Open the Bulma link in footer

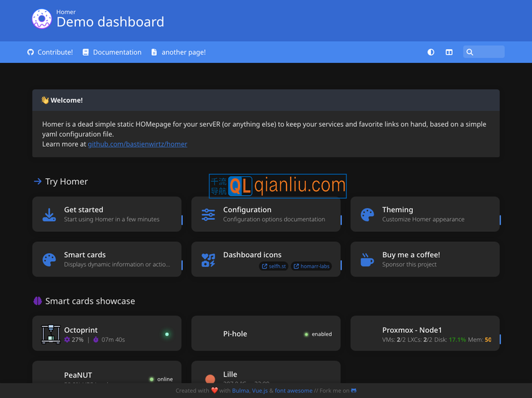point(241,391)
